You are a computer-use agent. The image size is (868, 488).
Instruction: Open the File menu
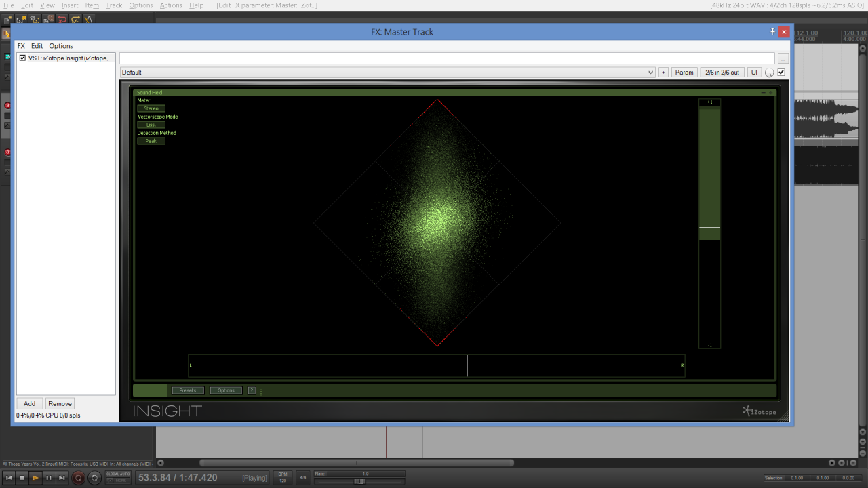tap(9, 5)
